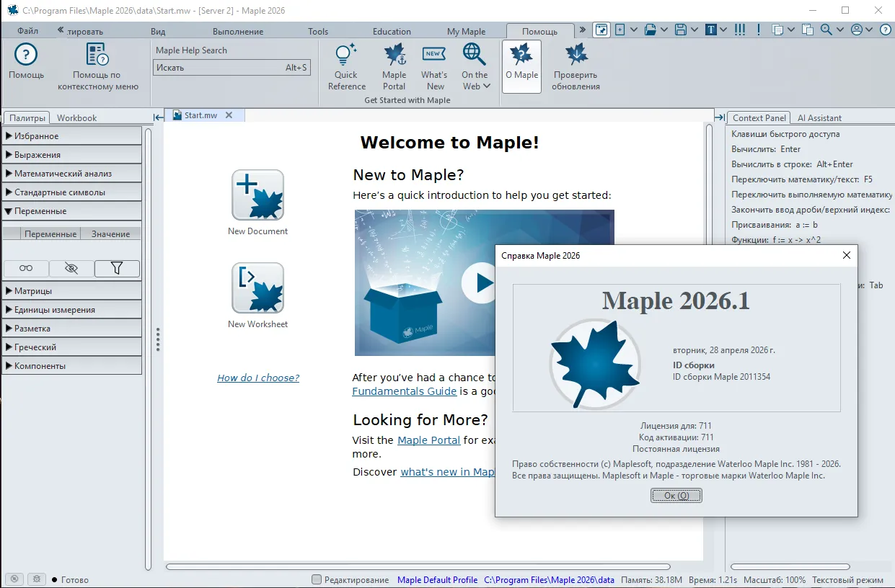Screen dimensions: 895x588
Task: Click the question mark icon in top toolbar
Action: (884, 30)
